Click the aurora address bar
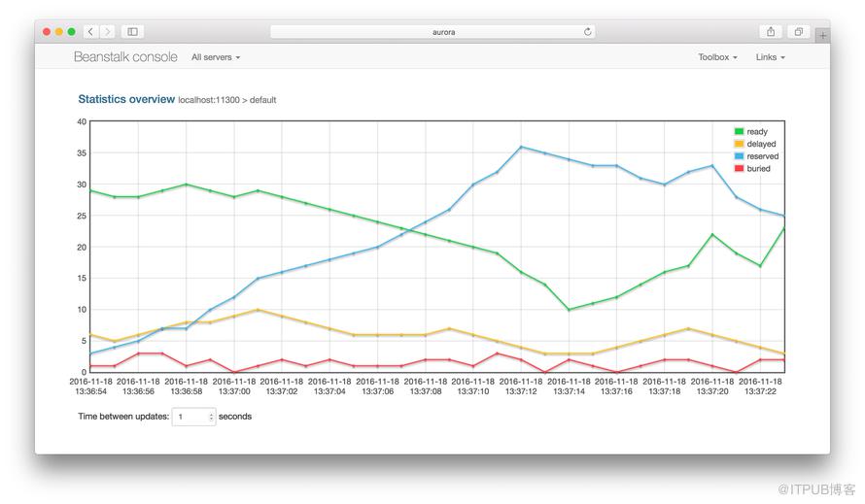This screenshot has width=865, height=504. click(433, 32)
